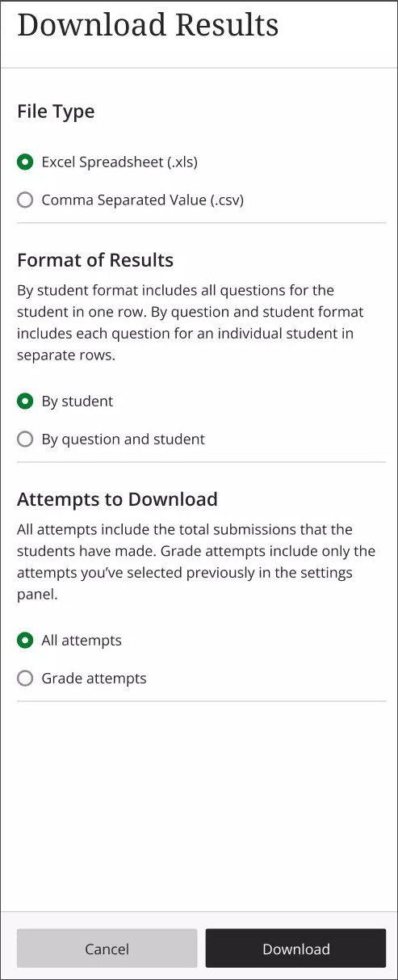Choose the Comma Separated Value (.csv) radio button
Screen dimensions: 398x980
click(x=25, y=200)
